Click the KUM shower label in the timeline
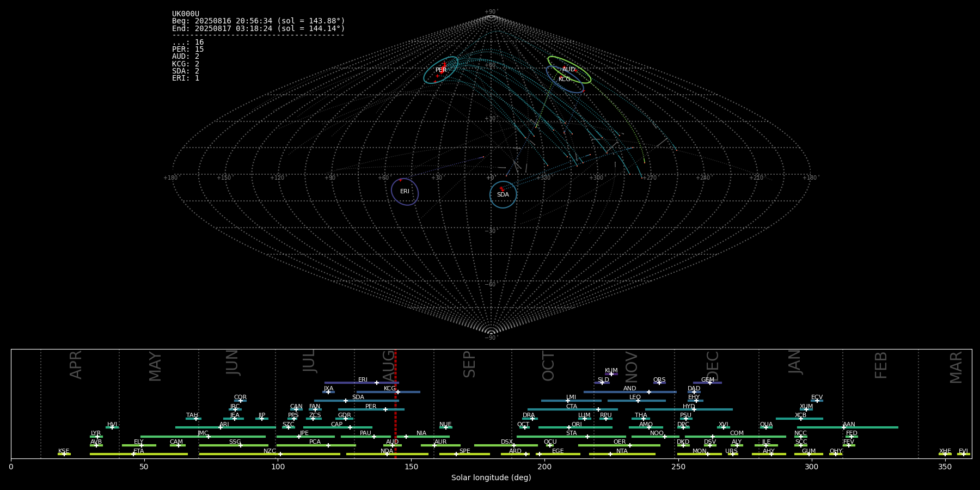Screen dimensions: 980x490 [x=611, y=371]
